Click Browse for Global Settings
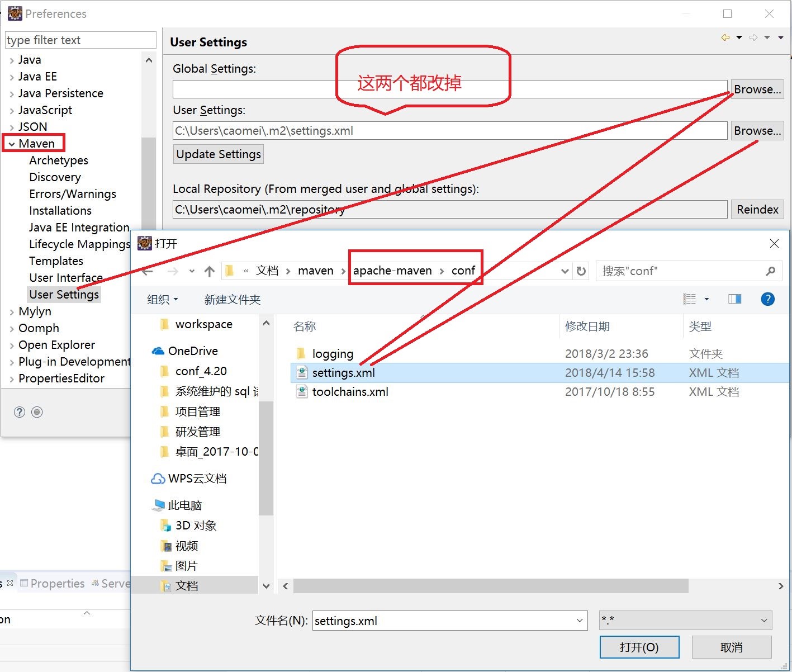Screen dimensions: 792x672 tap(757, 89)
